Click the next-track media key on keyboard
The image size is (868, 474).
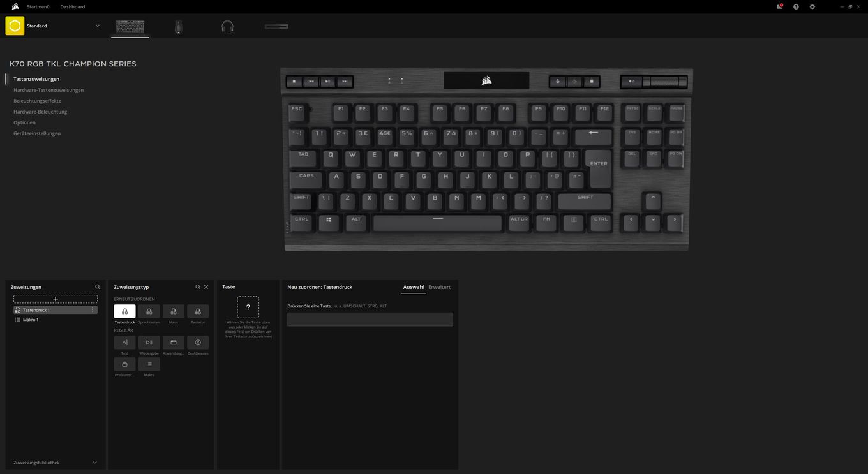coord(344,82)
